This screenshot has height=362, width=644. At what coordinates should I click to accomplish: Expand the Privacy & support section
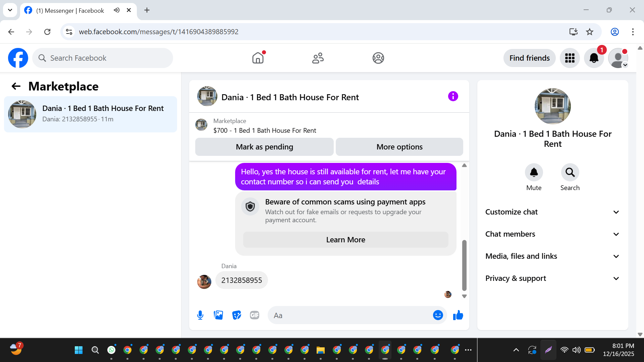552,279
